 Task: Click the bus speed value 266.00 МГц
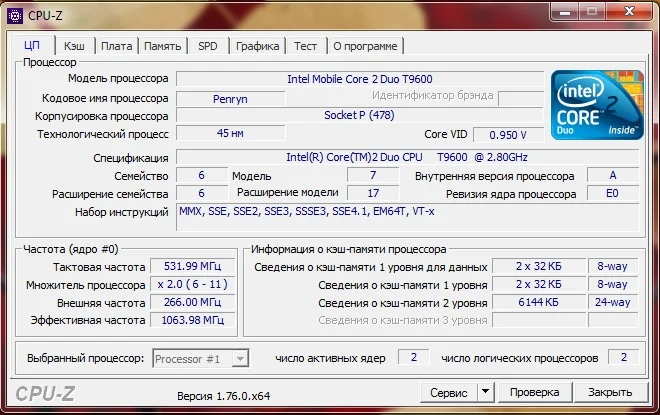[x=192, y=302]
